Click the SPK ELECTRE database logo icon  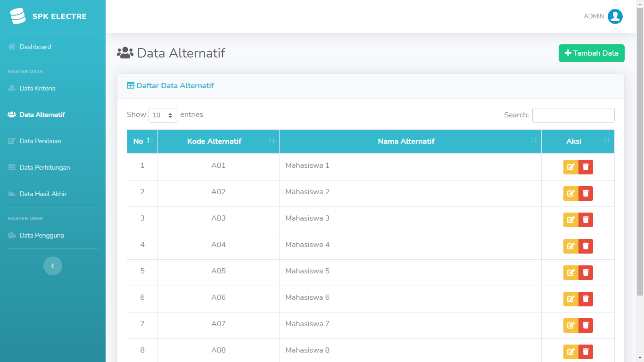pos(18,16)
